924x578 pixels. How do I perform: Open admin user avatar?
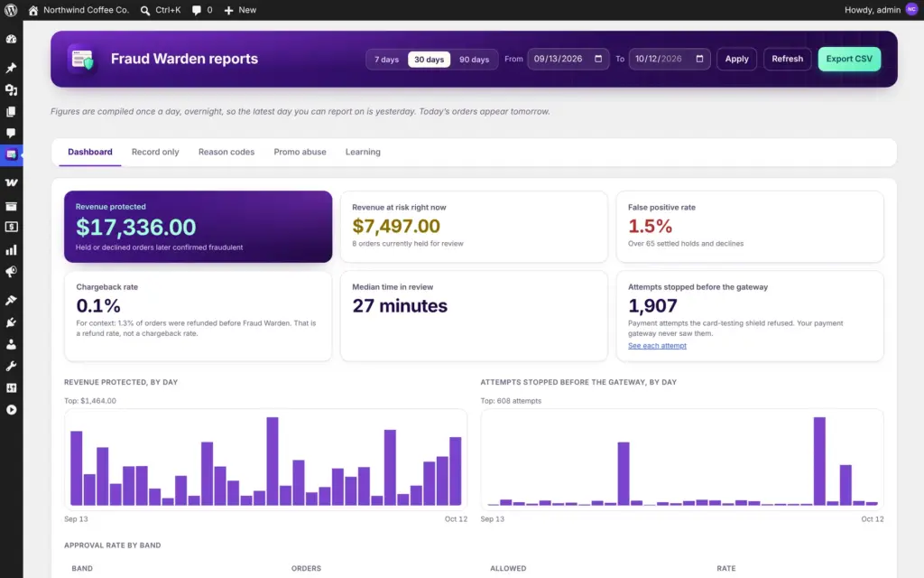tap(911, 9)
